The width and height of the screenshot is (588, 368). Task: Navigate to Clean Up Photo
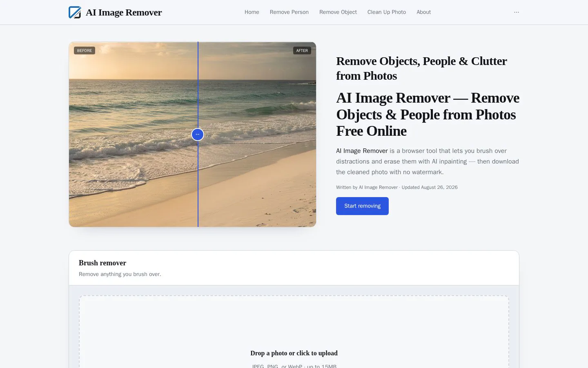tap(387, 12)
